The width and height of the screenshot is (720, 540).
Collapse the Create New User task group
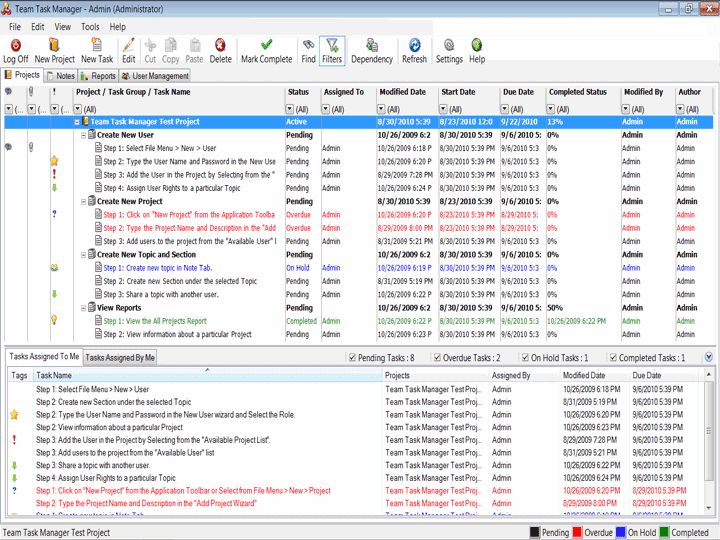click(83, 135)
